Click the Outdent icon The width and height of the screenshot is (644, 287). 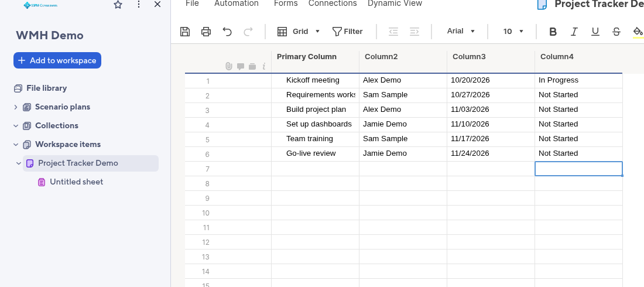tap(393, 31)
